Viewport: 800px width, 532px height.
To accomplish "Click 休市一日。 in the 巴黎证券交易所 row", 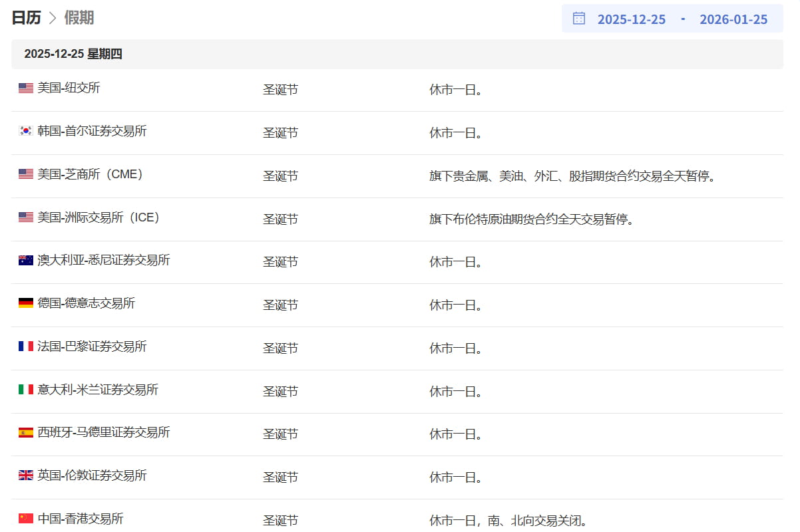I will pyautogui.click(x=456, y=348).
